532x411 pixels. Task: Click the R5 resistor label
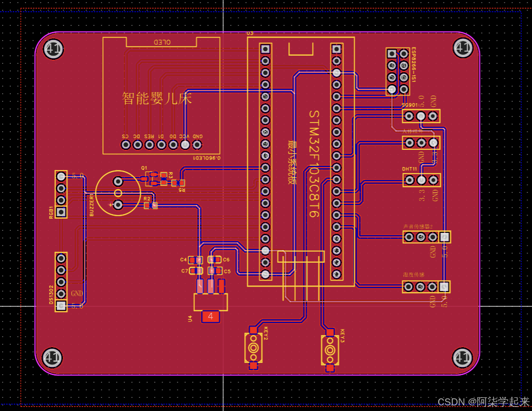pos(182,190)
